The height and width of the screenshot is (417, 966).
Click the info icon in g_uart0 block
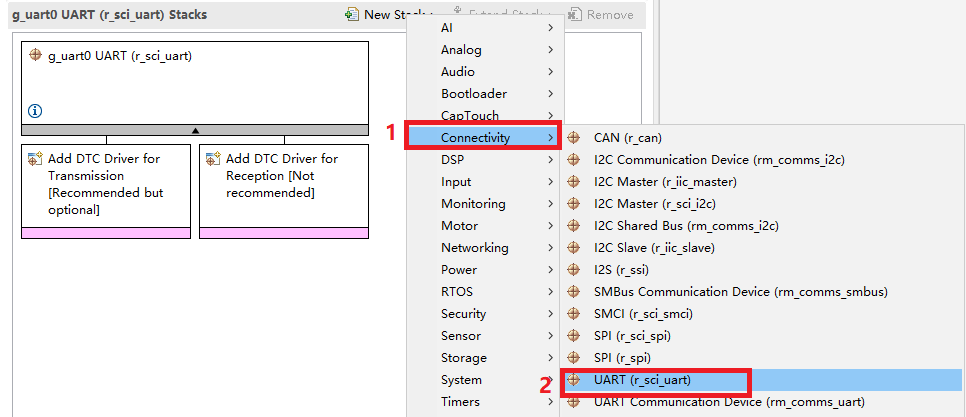pyautogui.click(x=35, y=111)
